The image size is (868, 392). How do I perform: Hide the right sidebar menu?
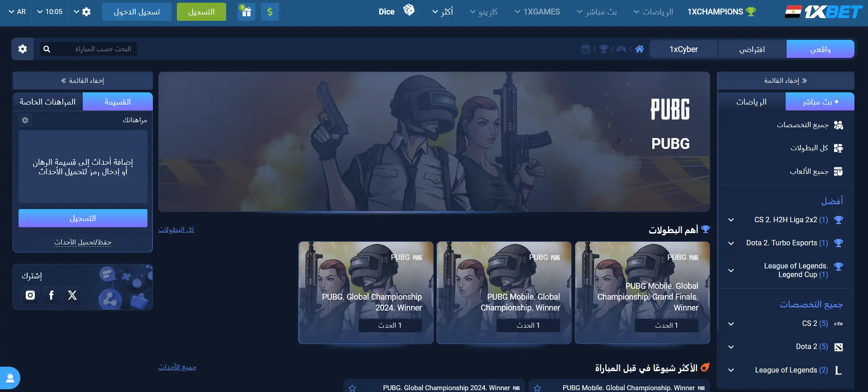(x=786, y=81)
